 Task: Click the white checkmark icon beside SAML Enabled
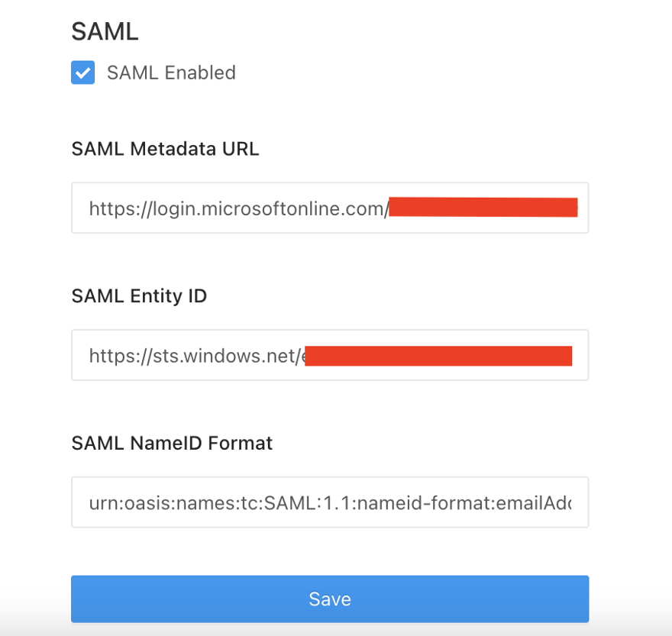pos(82,73)
